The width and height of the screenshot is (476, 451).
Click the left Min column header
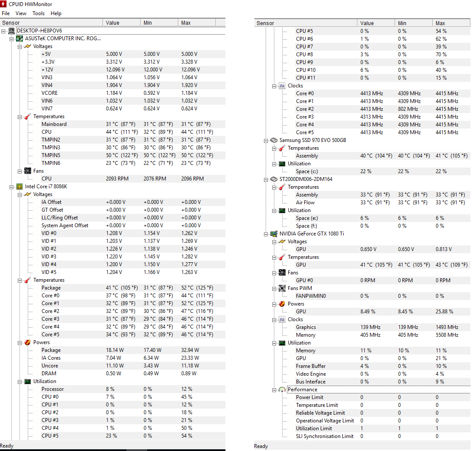(x=159, y=23)
